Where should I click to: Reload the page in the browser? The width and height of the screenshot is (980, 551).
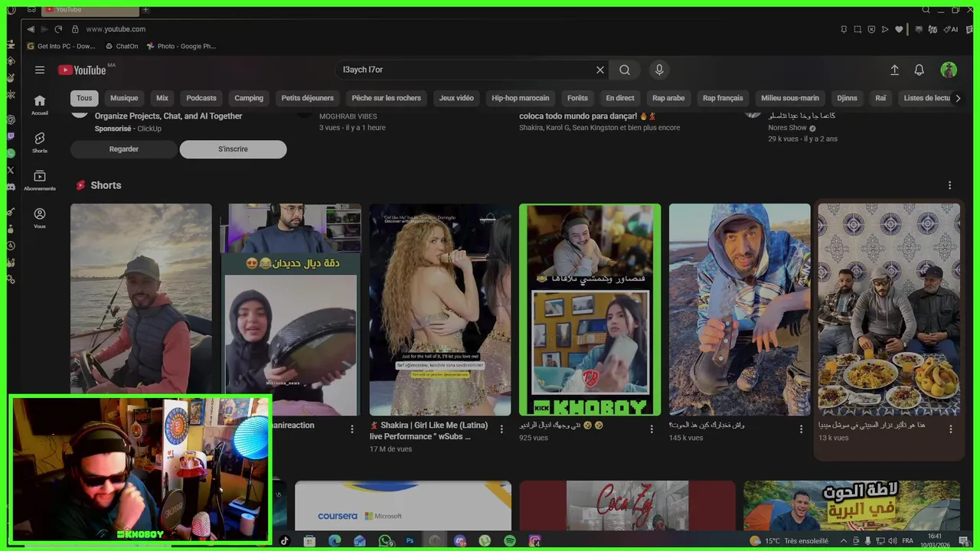tap(58, 29)
